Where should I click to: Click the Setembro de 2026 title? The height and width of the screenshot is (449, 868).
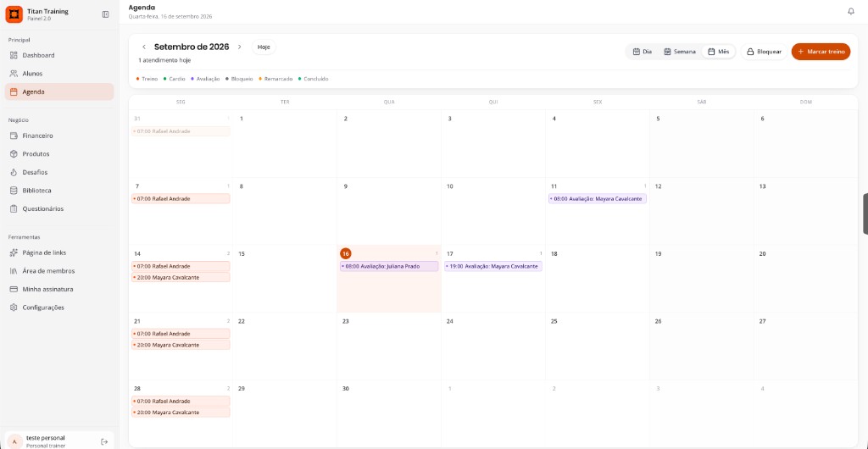pyautogui.click(x=192, y=47)
